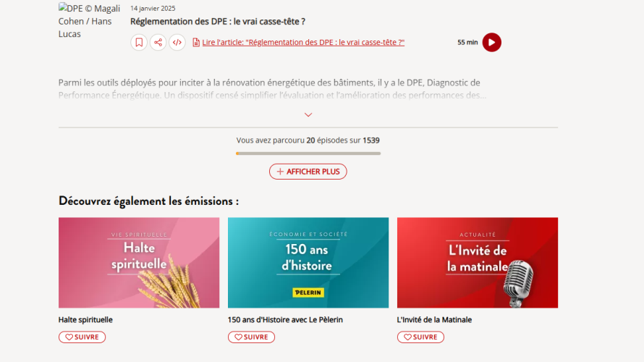Viewport: 644px width, 362px height.
Task: Follow L'Invité de la Matinale
Action: pos(420,337)
